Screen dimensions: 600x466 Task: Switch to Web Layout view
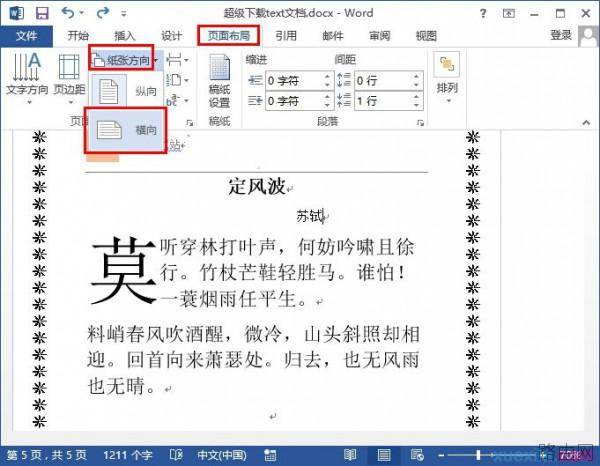(x=417, y=455)
